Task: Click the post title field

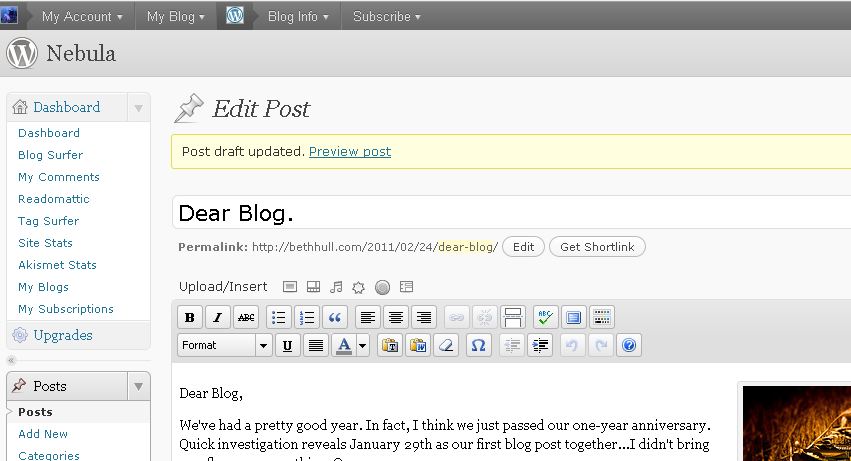Action: coord(500,213)
